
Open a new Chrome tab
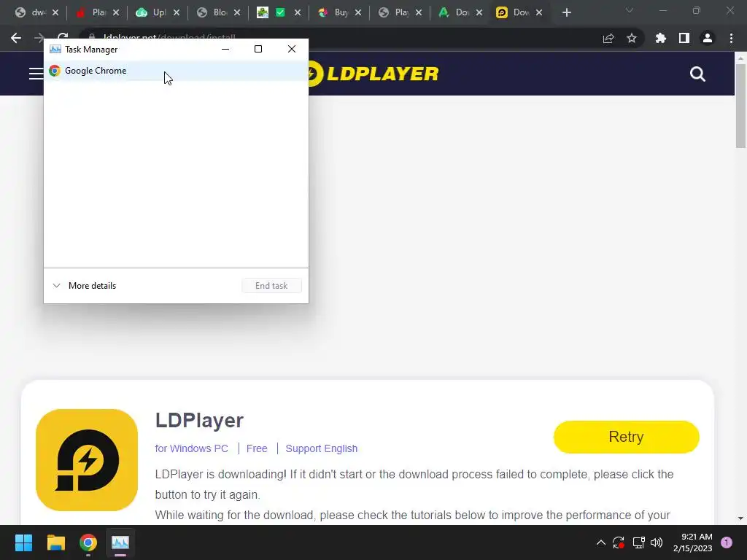566,13
